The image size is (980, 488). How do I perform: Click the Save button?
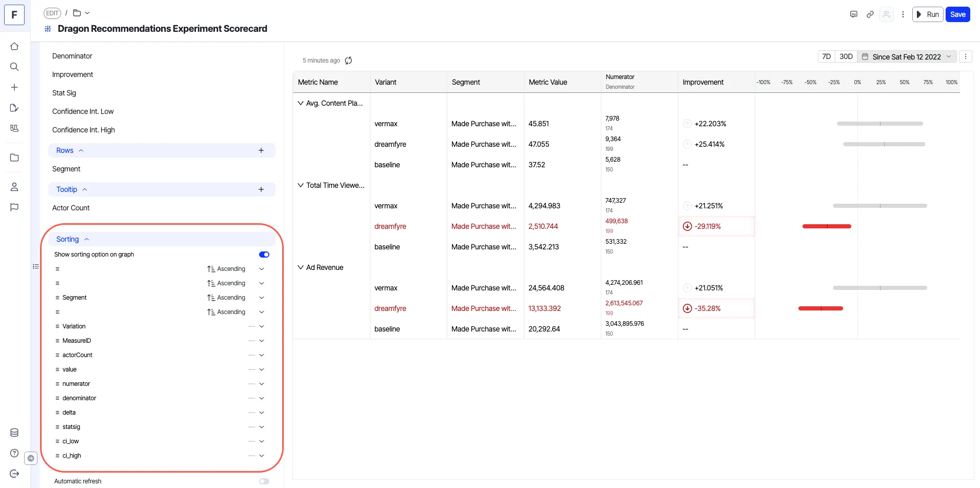957,14
